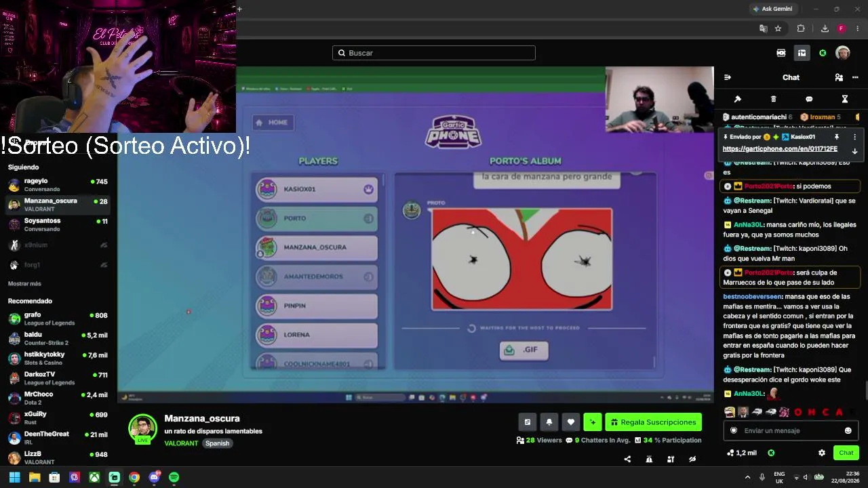Open the ENG UK language switcher
Image resolution: width=868 pixels, height=488 pixels.
coord(780,477)
